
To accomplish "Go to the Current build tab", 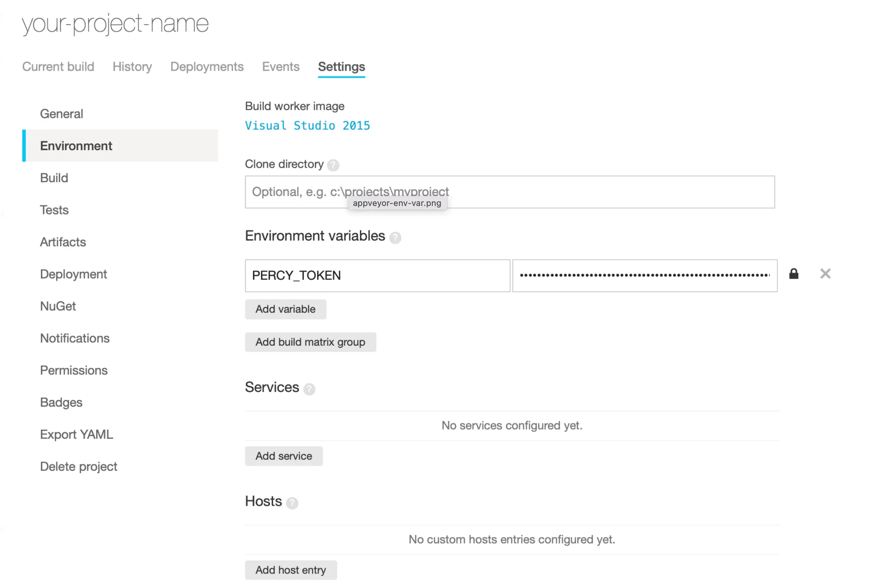I will point(58,67).
